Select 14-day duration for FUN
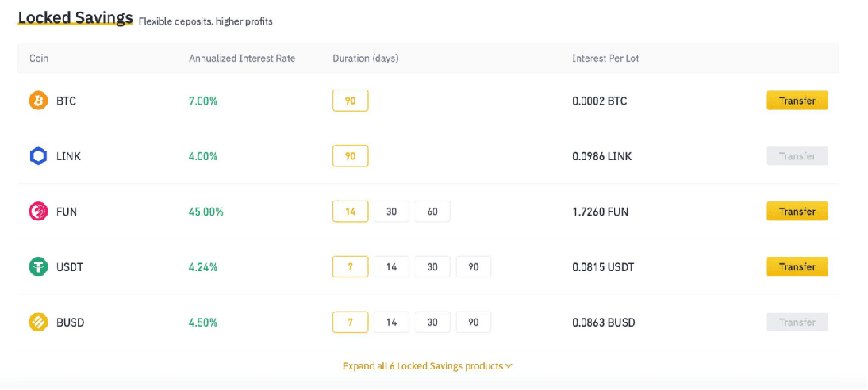The height and width of the screenshot is (390, 868). (350, 212)
